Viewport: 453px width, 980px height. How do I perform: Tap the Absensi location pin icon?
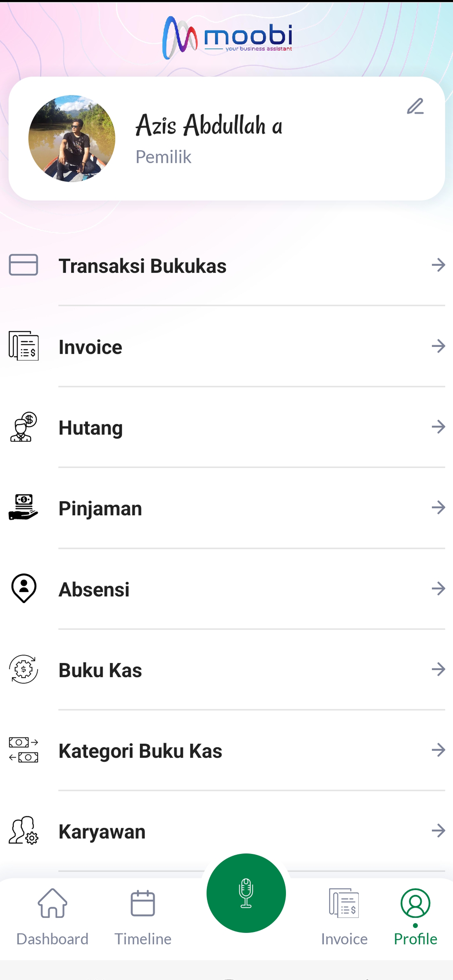(x=24, y=588)
